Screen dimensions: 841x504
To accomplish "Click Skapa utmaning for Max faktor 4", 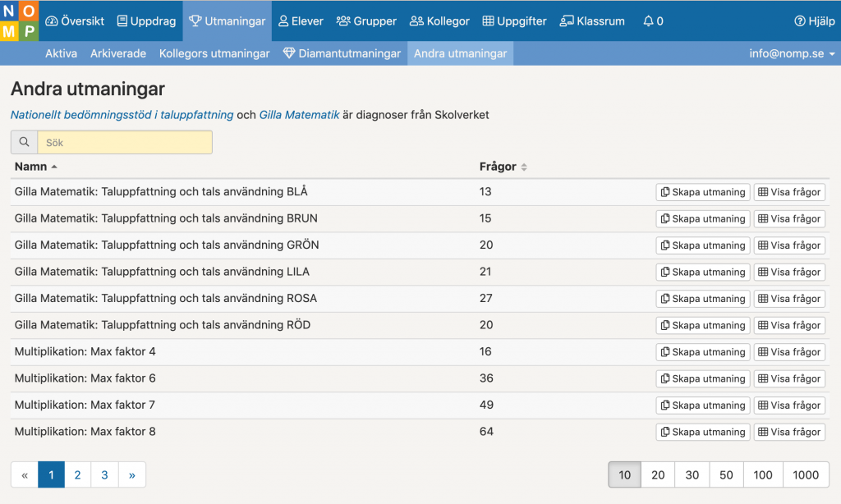I will click(703, 352).
